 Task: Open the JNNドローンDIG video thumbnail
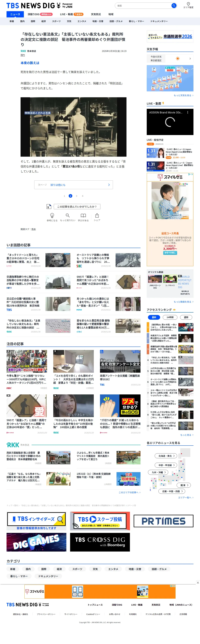pos(155,279)
